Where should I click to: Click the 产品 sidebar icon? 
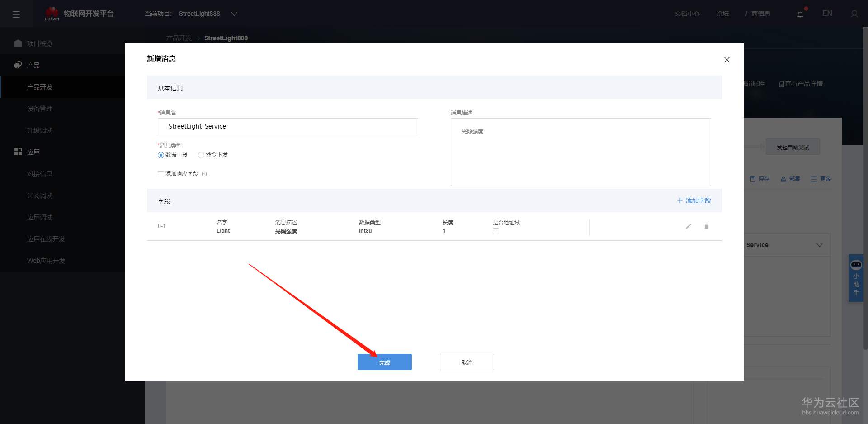pyautogui.click(x=18, y=65)
